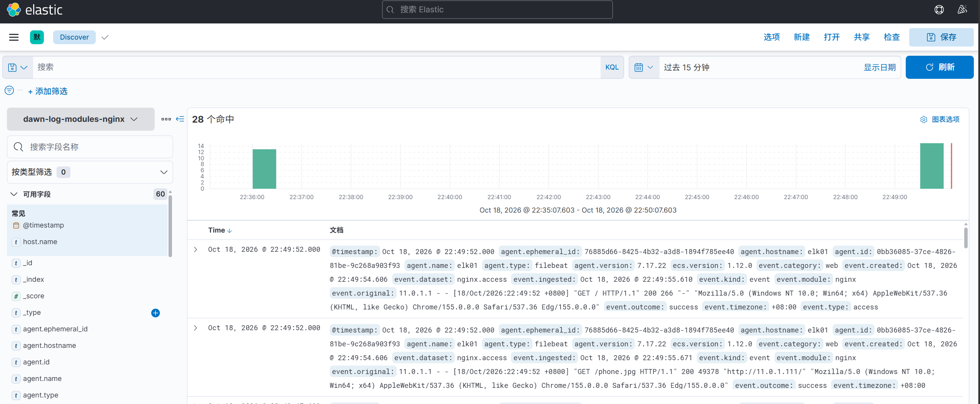The height and width of the screenshot is (404, 980).
Task: Click the filter options circle icon
Action: (9, 90)
